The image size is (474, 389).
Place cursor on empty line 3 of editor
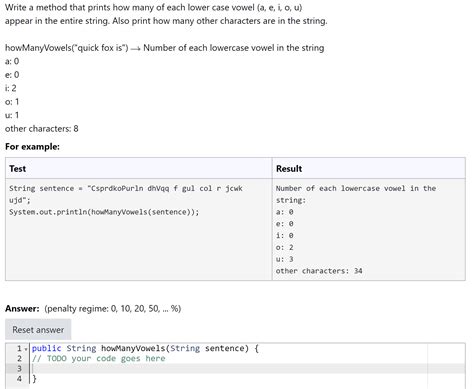coord(247,368)
